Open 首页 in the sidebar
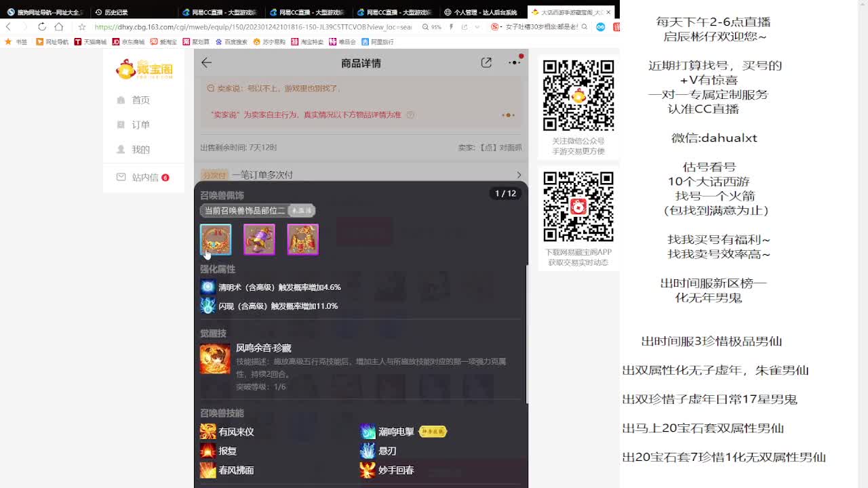The image size is (868, 488). (140, 100)
